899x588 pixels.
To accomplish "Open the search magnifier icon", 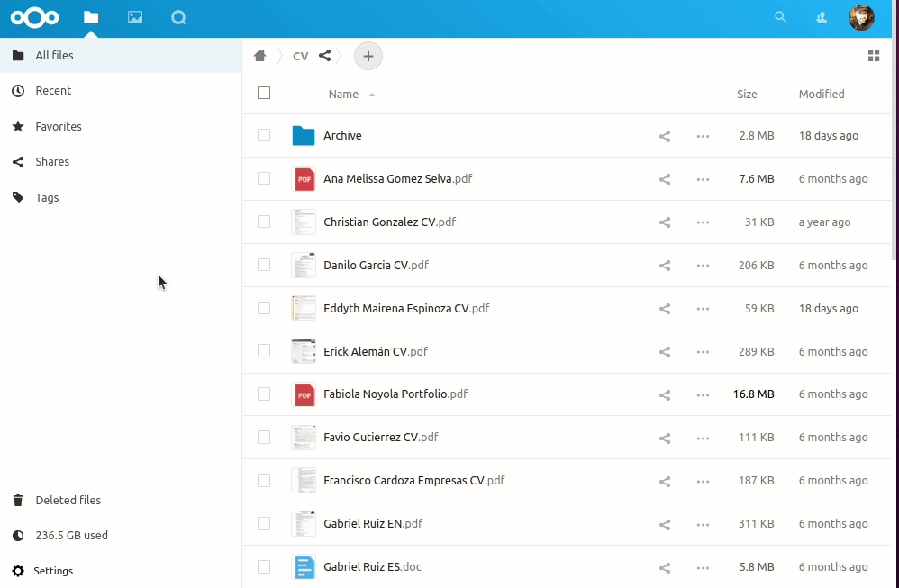I will point(780,17).
